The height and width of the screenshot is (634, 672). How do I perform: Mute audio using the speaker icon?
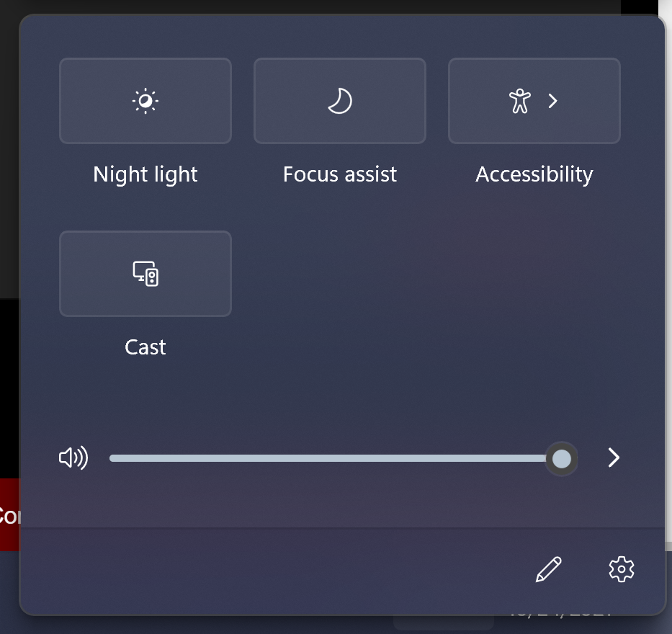click(x=73, y=458)
